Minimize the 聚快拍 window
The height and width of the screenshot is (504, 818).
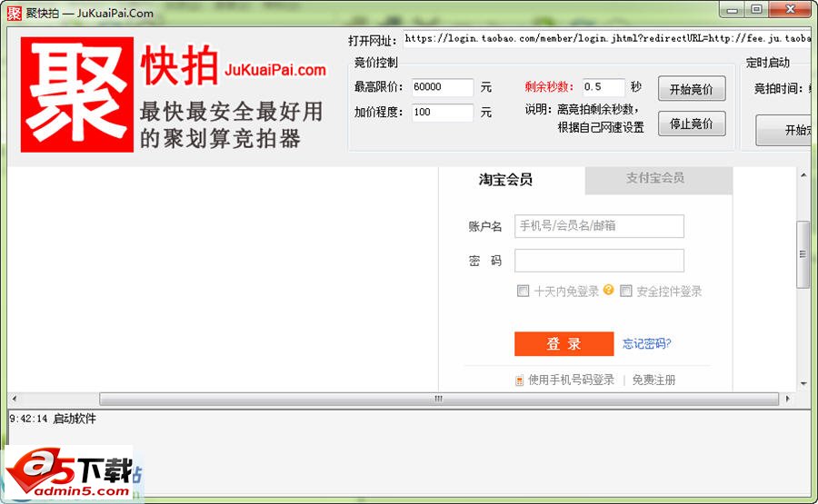point(733,10)
